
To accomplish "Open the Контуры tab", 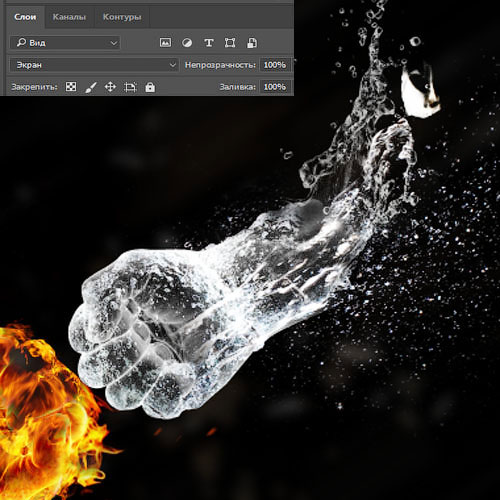I will click(122, 17).
